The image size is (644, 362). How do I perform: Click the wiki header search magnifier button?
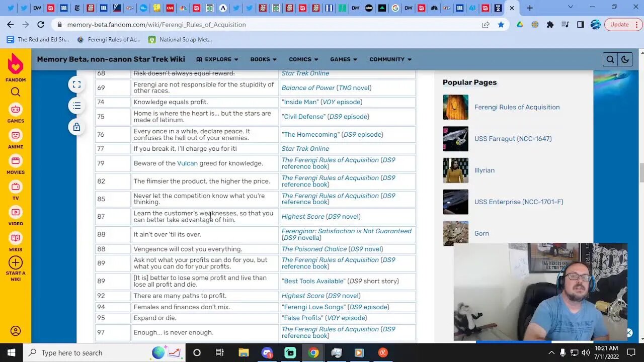click(610, 59)
